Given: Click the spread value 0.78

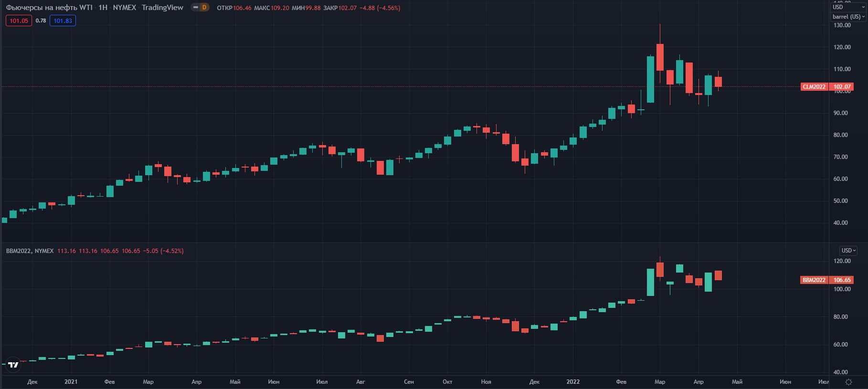Looking at the screenshot, I should pyautogui.click(x=41, y=21).
